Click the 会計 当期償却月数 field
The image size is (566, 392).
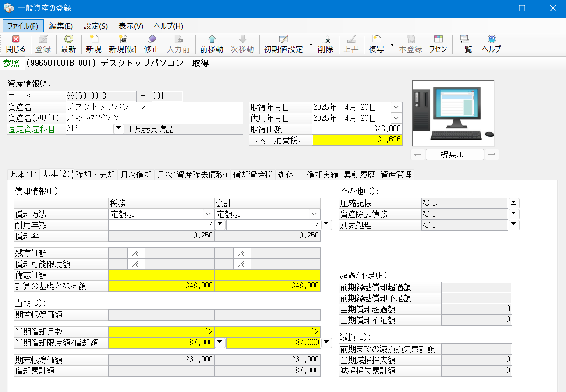point(267,332)
